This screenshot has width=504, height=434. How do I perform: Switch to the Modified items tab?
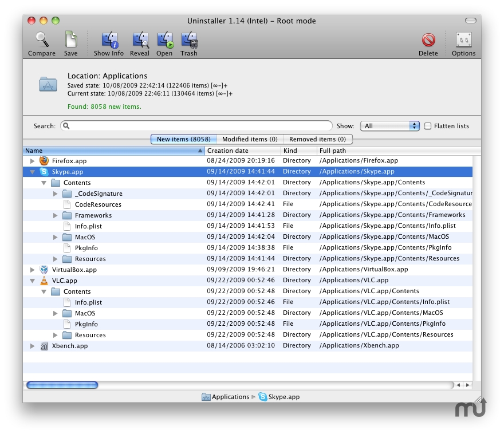pyautogui.click(x=249, y=139)
